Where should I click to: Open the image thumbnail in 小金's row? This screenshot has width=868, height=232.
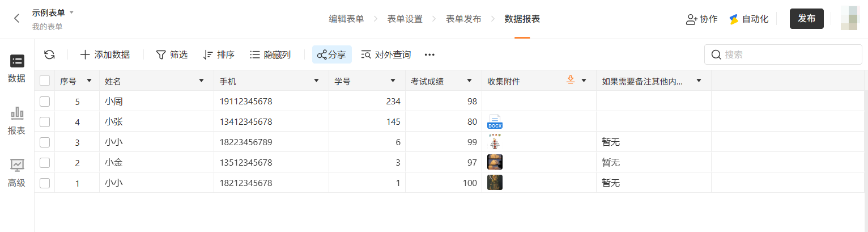click(x=495, y=162)
